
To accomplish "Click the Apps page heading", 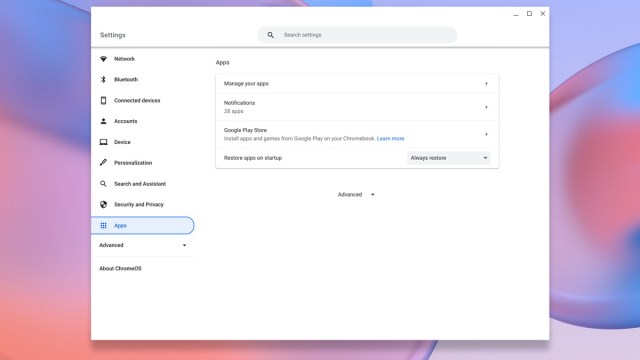I will (222, 62).
